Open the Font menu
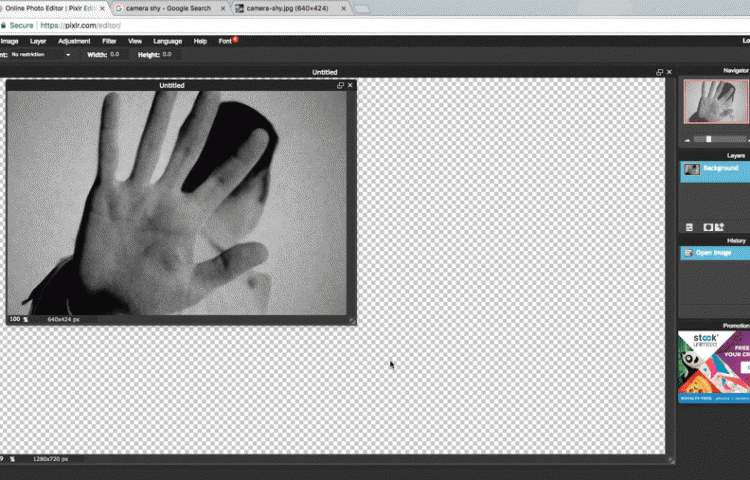Viewport: 750px width, 480px height. point(225,41)
